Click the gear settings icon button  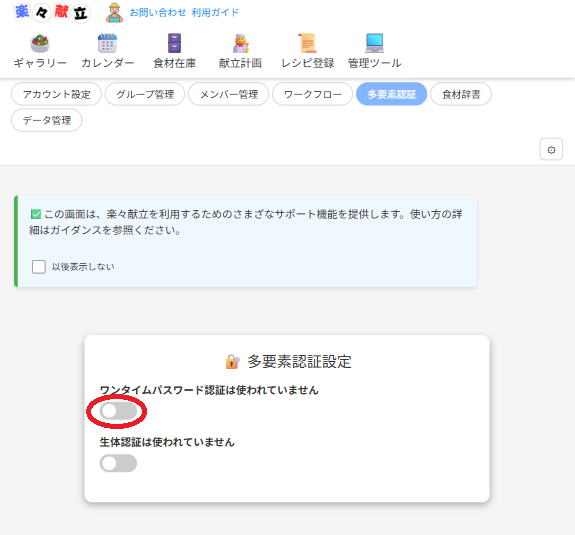pyautogui.click(x=551, y=150)
